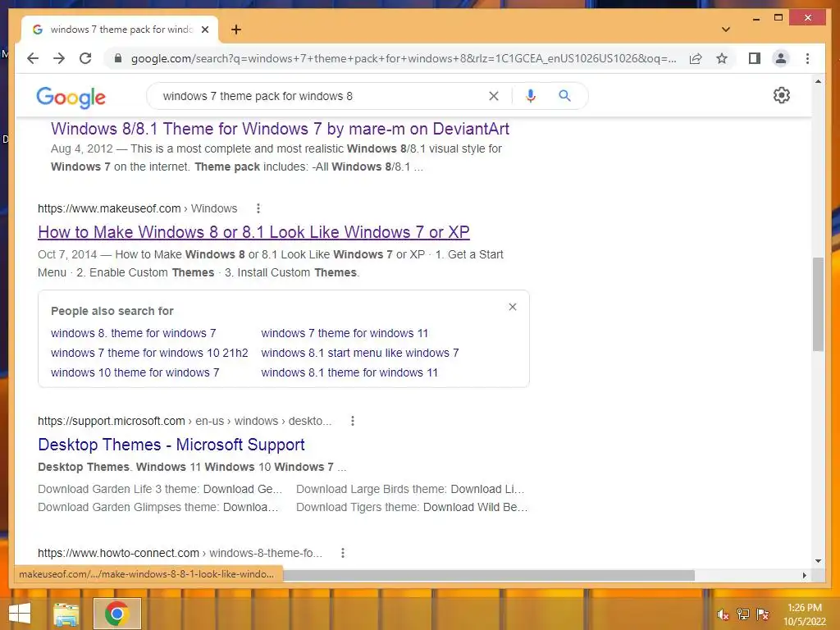Open How to Make Windows 8 Look Like Windows 7 link

click(253, 232)
